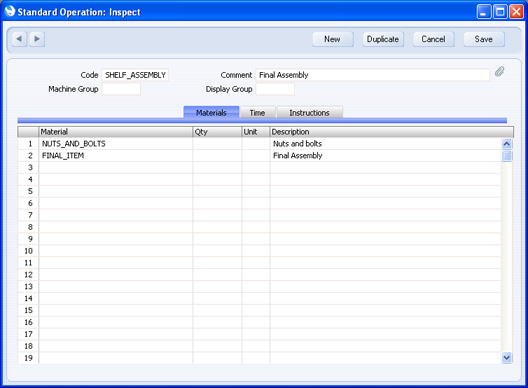Click the Comment field Final Assembly
528x388 pixels.
[372, 75]
